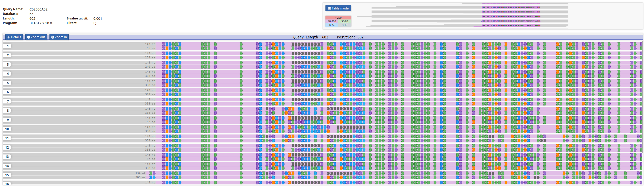Select hit number 1 label
644x187 pixels.
click(8, 46)
